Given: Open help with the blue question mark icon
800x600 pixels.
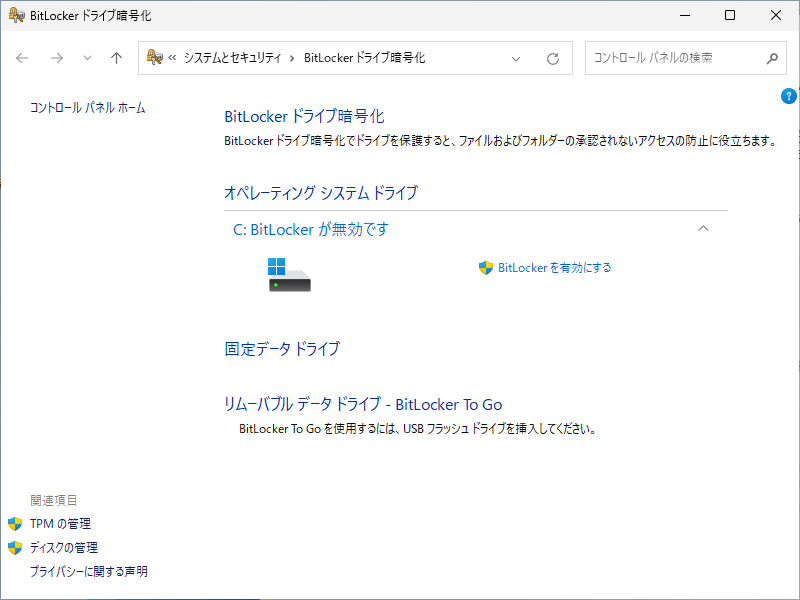Looking at the screenshot, I should pyautogui.click(x=788, y=96).
